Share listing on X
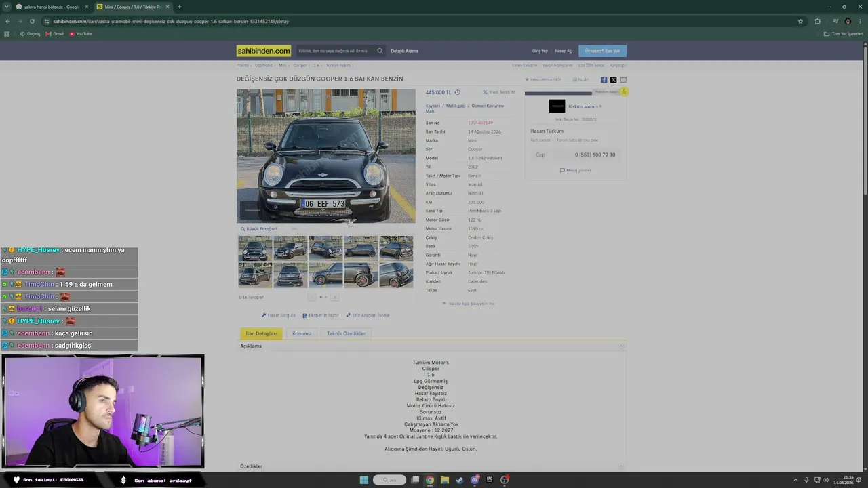Viewport: 868px width, 488px height. (614, 80)
